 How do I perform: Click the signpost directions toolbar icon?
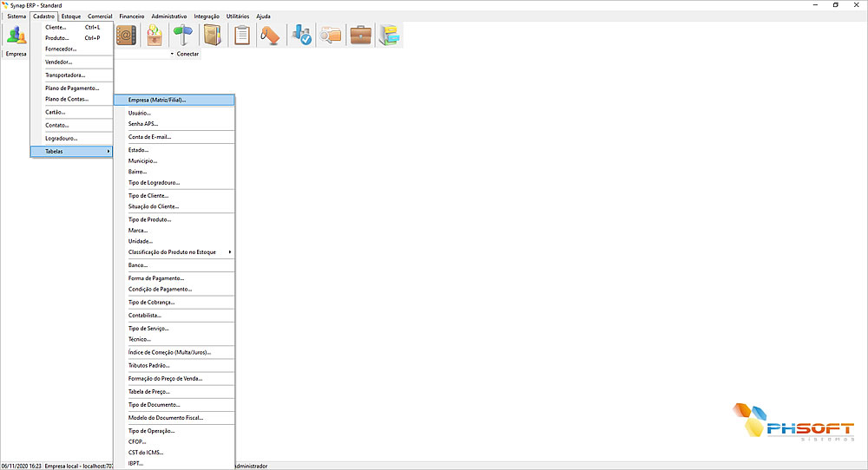tap(183, 36)
